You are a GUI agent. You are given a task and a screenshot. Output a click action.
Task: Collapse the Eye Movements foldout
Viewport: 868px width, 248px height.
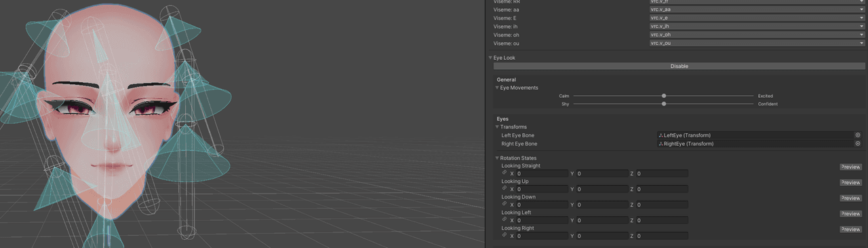(x=497, y=88)
